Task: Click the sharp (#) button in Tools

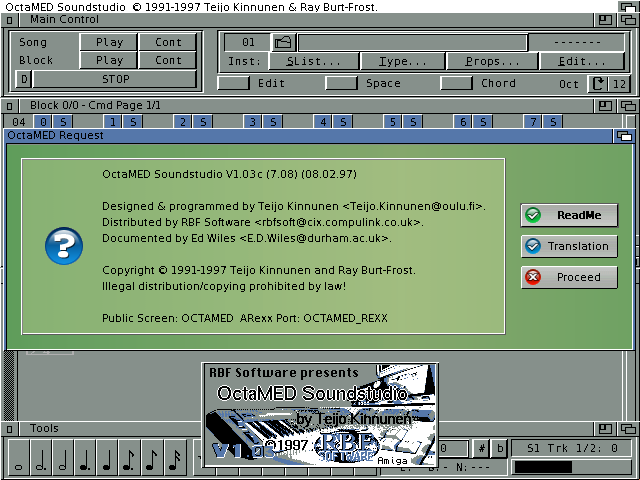Action: pyautogui.click(x=482, y=449)
